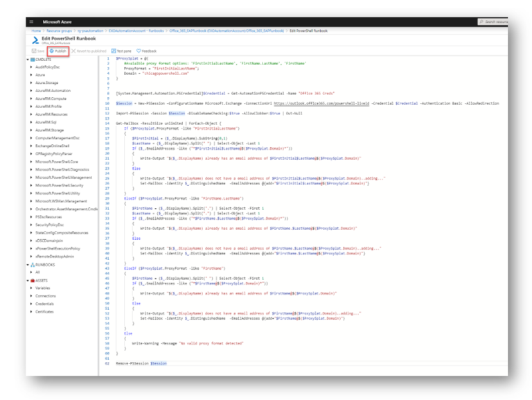Select AzureRM.Compute in the tree
Viewport: 532px width, 400px height.
pos(51,98)
